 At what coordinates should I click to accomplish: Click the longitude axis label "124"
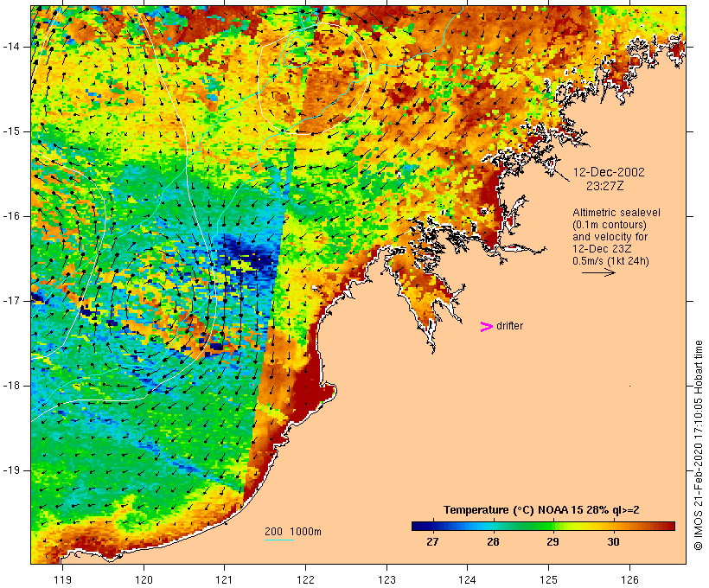point(467,579)
